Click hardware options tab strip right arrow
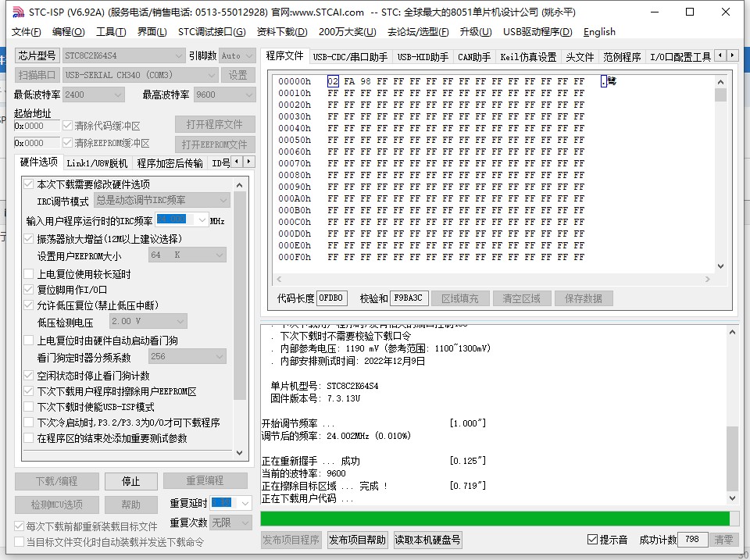750x560 pixels. pos(248,162)
